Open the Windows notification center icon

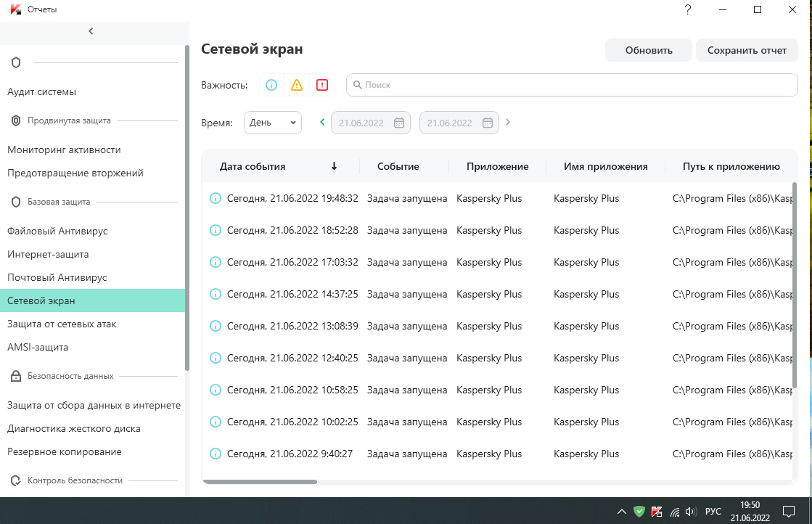pyautogui.click(x=789, y=512)
